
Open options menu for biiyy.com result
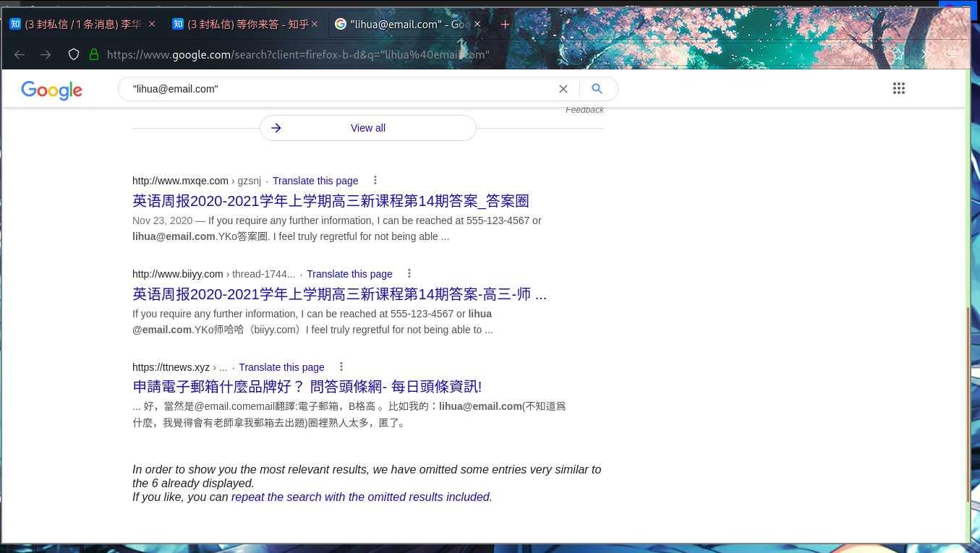pyautogui.click(x=409, y=273)
